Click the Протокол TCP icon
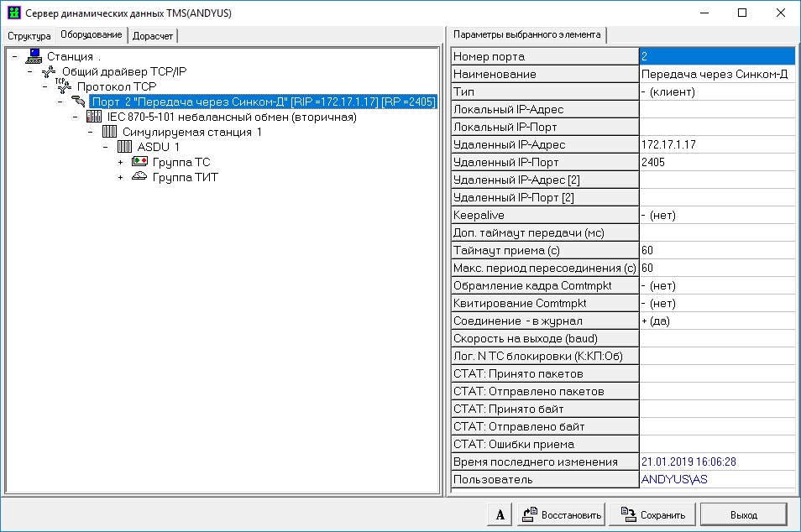The height and width of the screenshot is (532, 801). (64, 86)
